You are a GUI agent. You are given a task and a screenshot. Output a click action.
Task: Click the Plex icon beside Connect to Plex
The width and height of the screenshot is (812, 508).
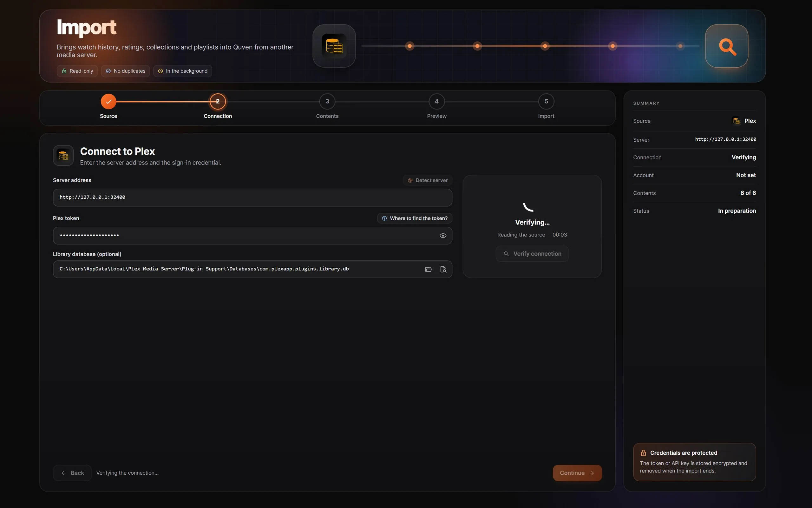pos(63,156)
